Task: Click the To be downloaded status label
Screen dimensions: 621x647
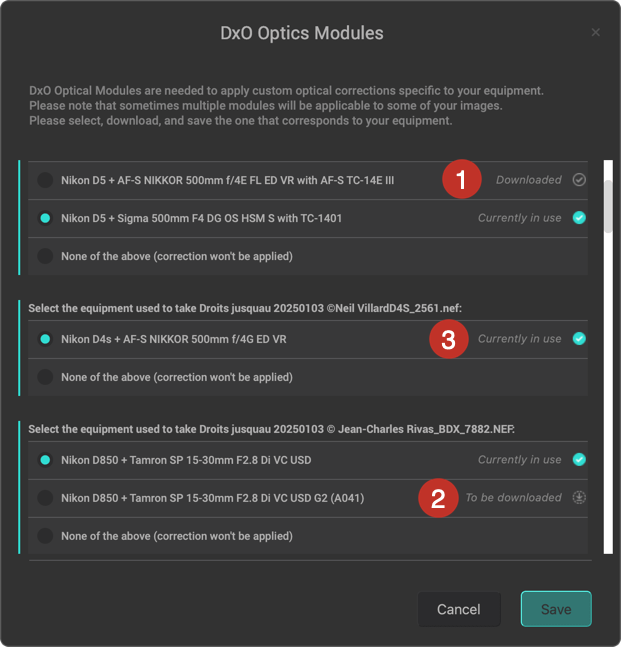Action: [x=513, y=498]
